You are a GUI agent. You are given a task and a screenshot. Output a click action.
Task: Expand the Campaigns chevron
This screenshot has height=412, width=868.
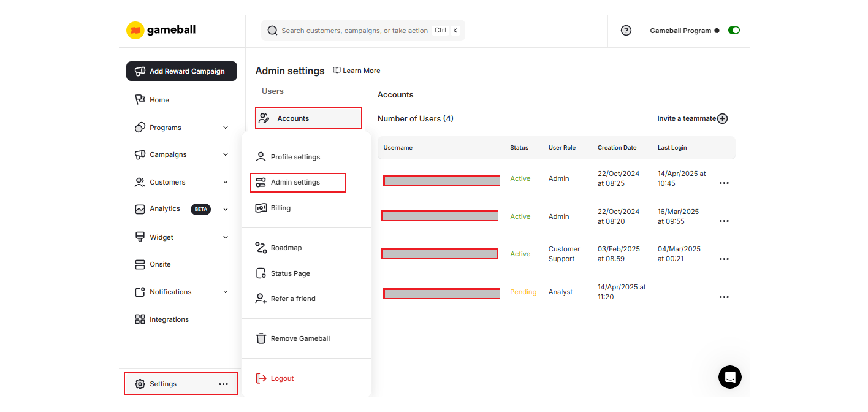[x=226, y=154]
